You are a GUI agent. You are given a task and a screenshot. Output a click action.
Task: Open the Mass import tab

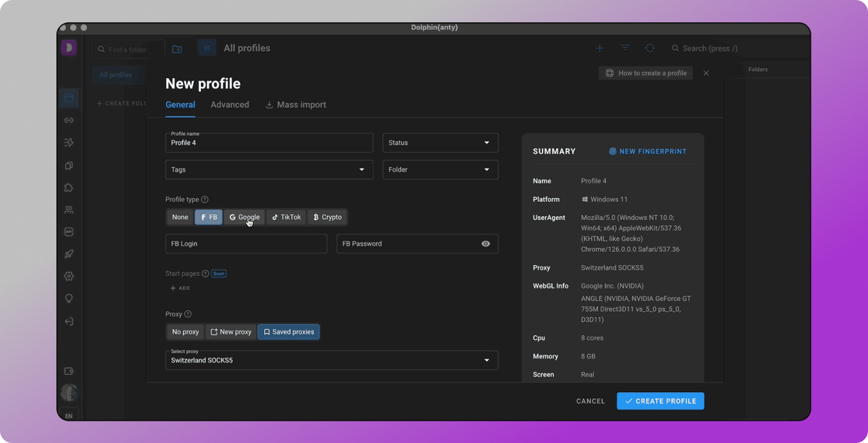(x=296, y=105)
